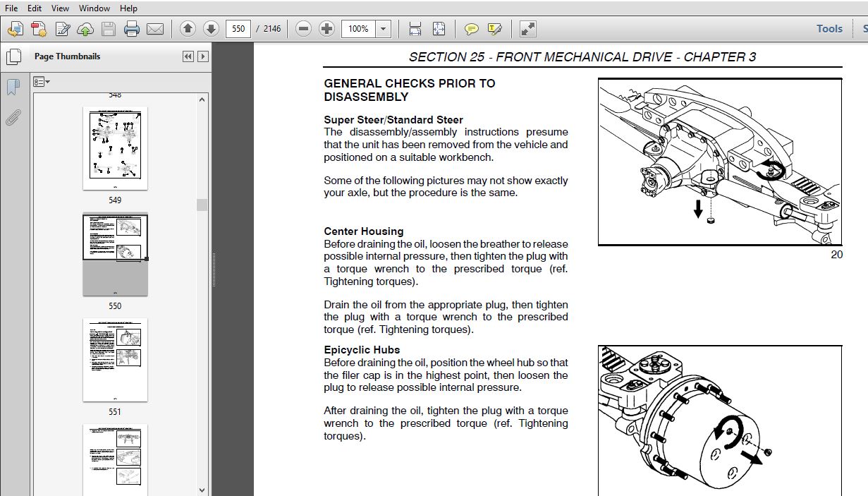This screenshot has width=868, height=496.
Task: Open the Tools pane
Action: 829,29
